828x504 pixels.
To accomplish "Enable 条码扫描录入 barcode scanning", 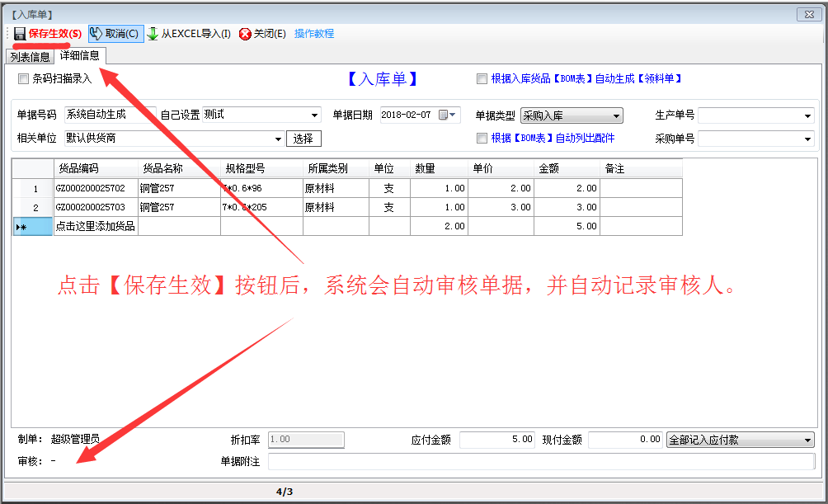I will click(x=21, y=78).
